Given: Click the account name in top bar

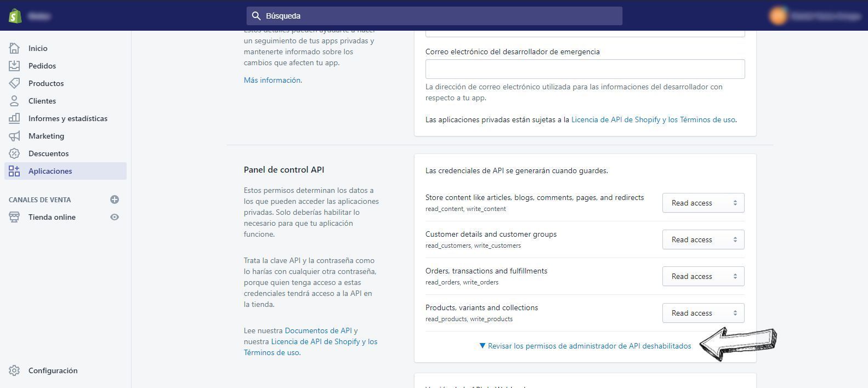Looking at the screenshot, I should point(825,16).
